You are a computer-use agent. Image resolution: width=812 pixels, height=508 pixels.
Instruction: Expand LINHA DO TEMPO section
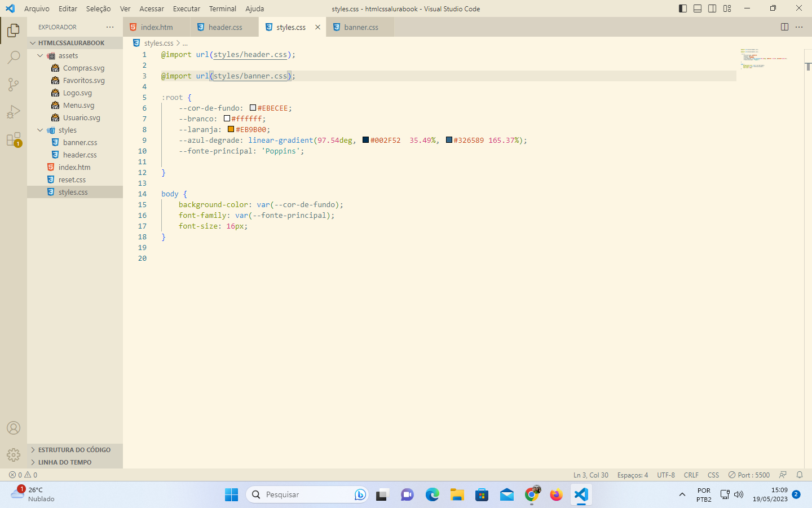click(x=75, y=462)
